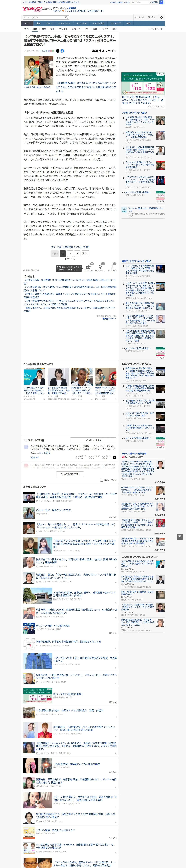
Task: Click the search magnifier icon beside keyword field
Action: [66, 18]
